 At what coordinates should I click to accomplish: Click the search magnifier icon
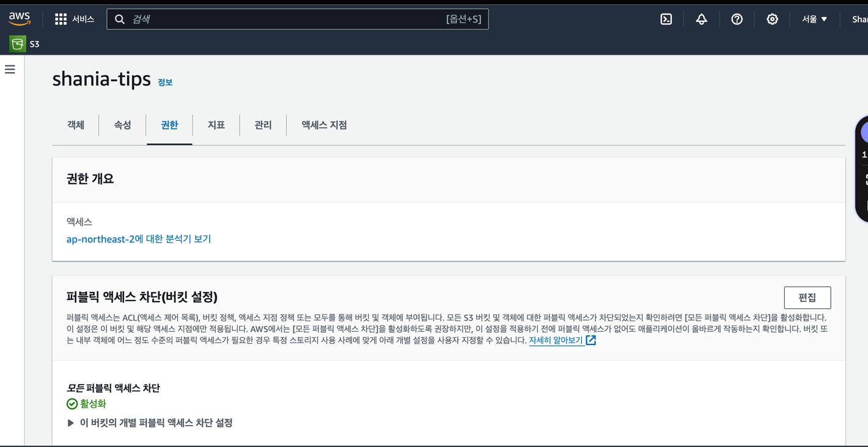120,19
